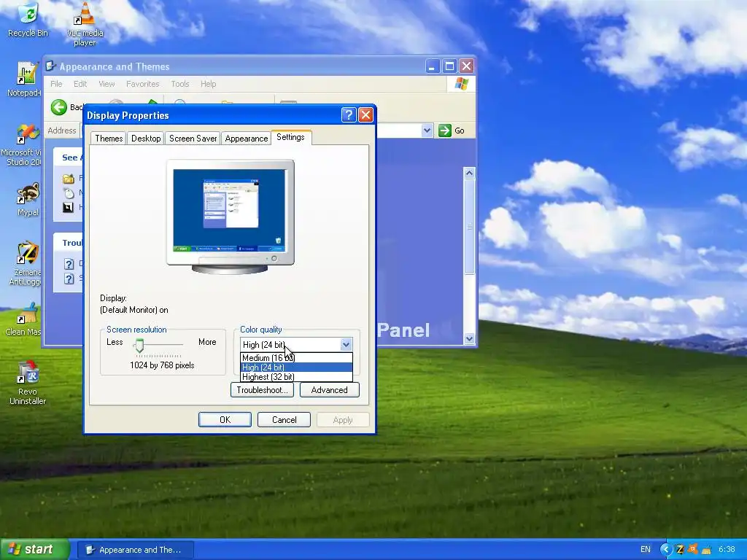Select the Mypal raccoon desktop icon

(28, 199)
